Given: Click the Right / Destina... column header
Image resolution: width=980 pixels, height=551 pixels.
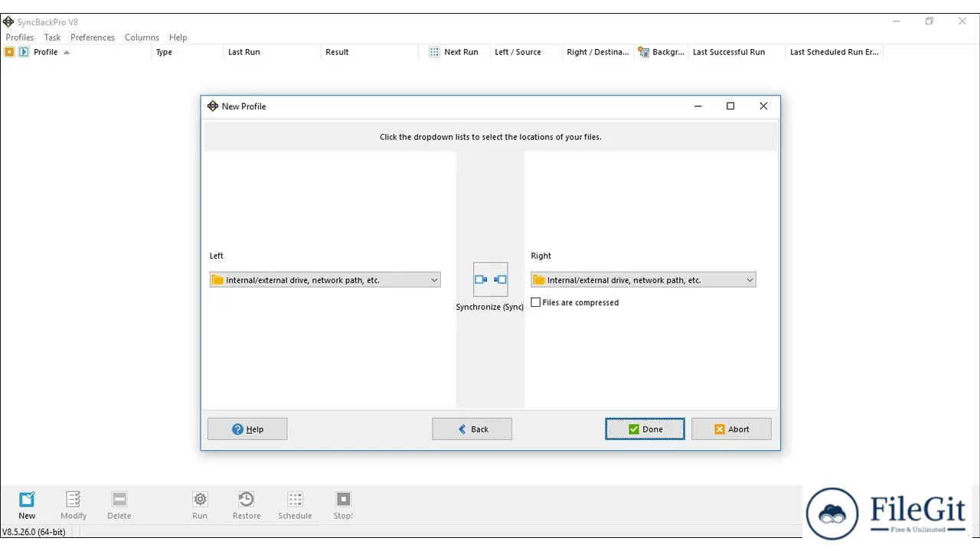Looking at the screenshot, I should pos(598,52).
